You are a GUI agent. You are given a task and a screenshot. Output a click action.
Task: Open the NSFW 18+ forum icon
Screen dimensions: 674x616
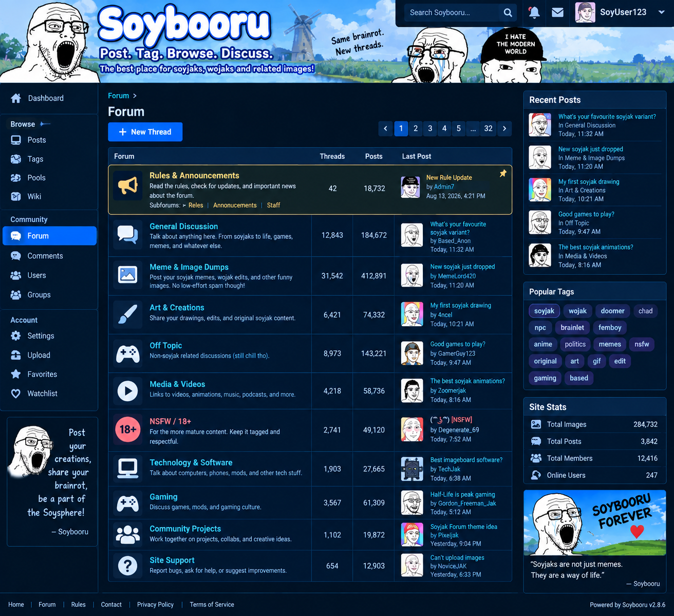click(128, 429)
